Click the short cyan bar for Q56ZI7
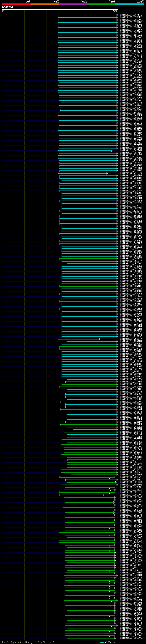 tap(79, 339)
